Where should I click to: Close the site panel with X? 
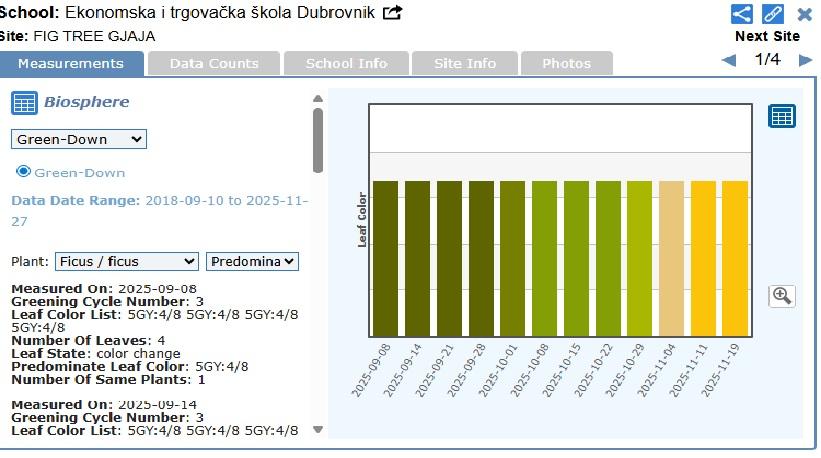click(805, 14)
